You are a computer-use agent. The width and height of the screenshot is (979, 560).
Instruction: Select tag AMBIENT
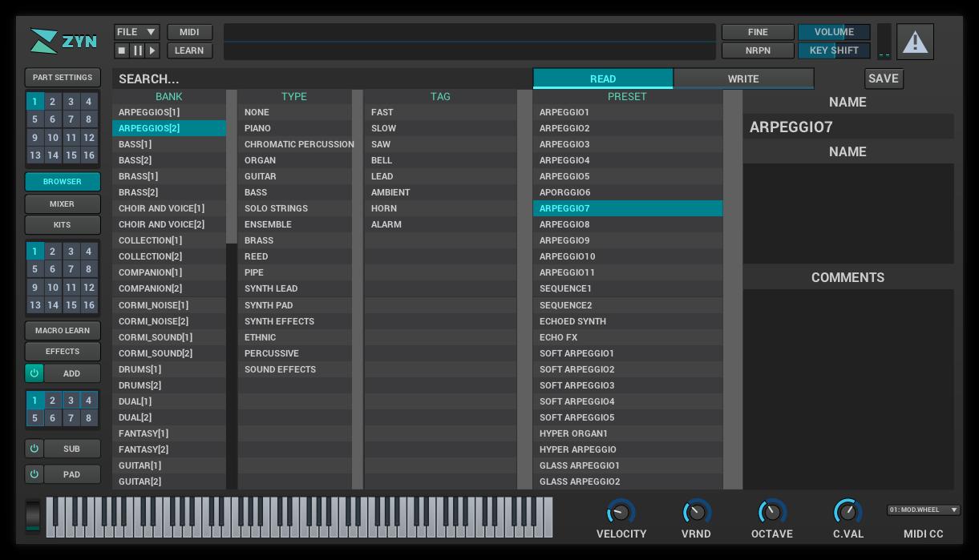click(441, 192)
